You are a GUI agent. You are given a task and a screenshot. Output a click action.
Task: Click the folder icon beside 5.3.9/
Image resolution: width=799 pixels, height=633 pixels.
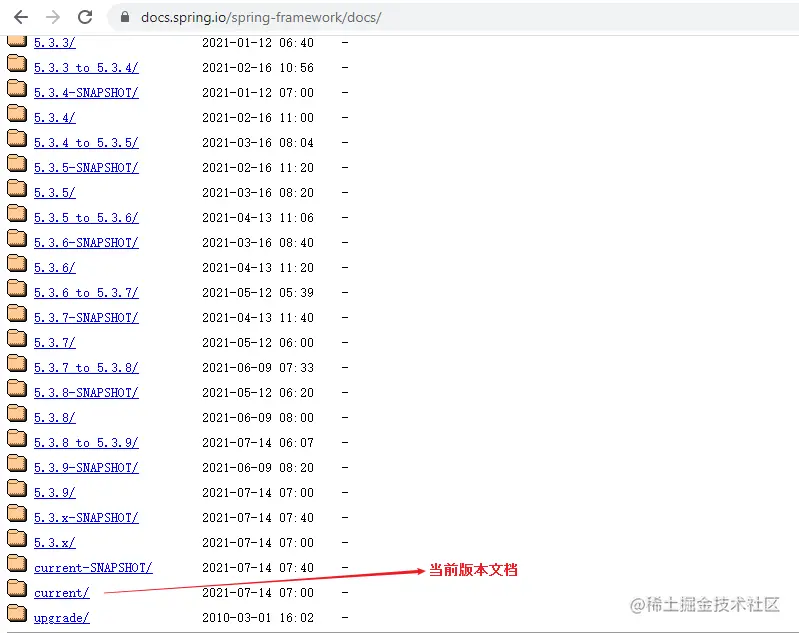tap(17, 488)
